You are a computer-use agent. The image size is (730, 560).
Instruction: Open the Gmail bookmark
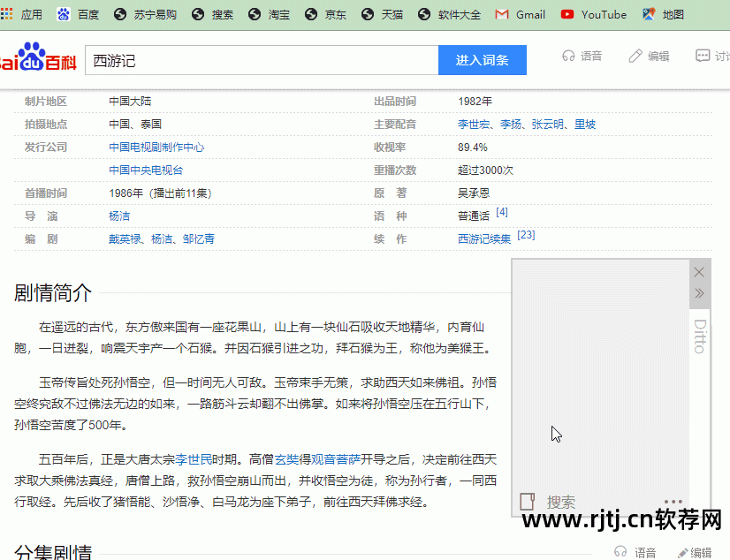tap(520, 14)
